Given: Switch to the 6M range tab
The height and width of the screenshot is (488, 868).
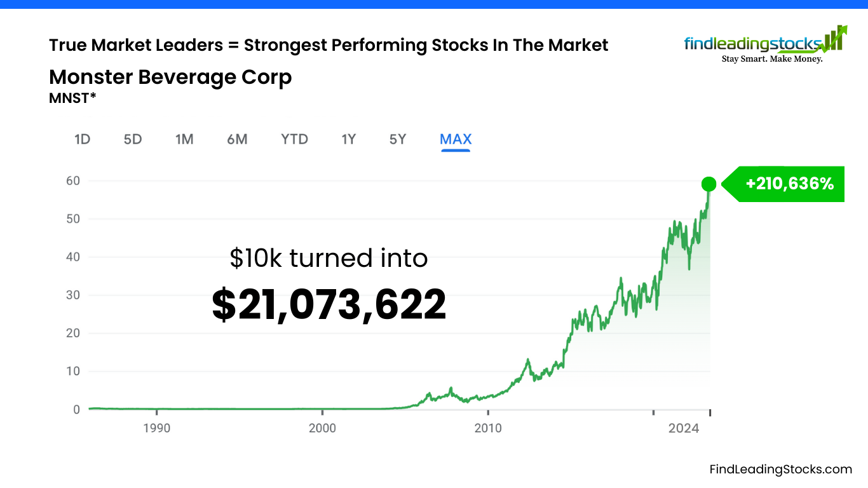Looking at the screenshot, I should pyautogui.click(x=237, y=139).
